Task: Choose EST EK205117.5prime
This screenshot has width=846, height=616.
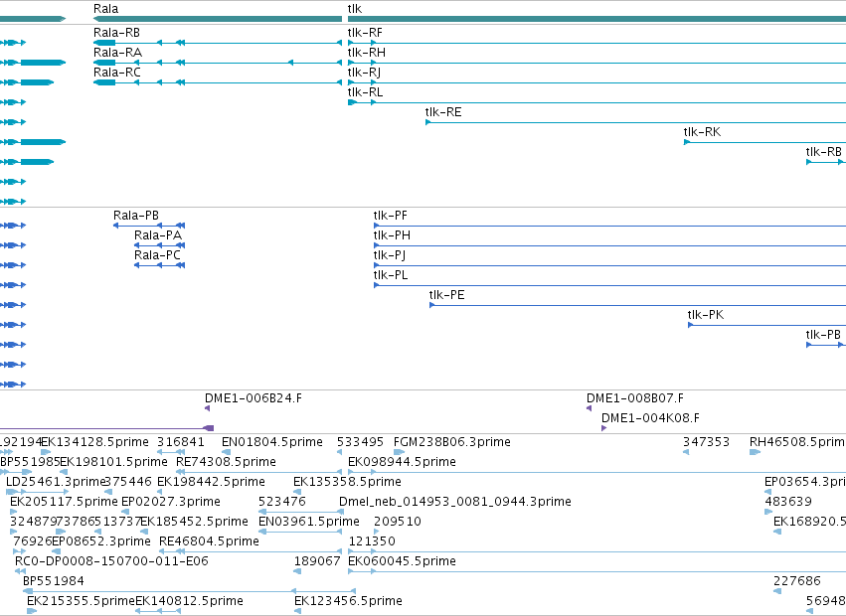Action: point(64,502)
